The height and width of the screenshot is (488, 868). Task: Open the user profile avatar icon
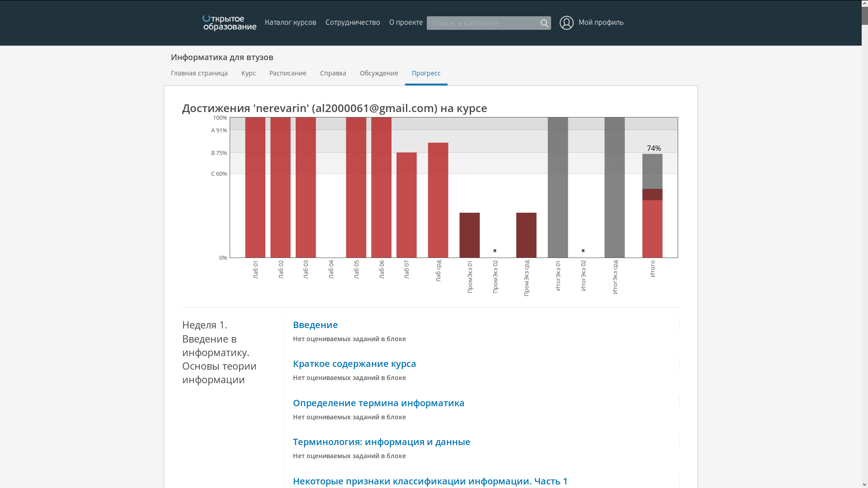(x=566, y=23)
